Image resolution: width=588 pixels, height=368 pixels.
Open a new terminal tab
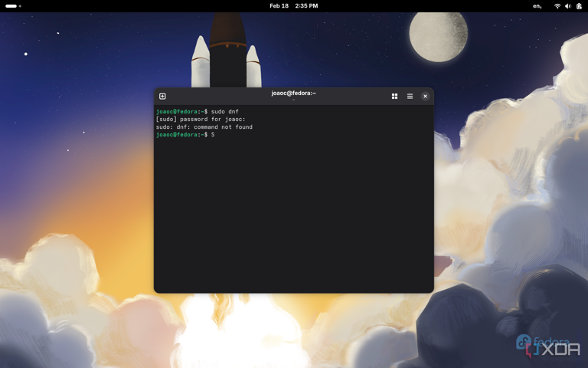(162, 96)
